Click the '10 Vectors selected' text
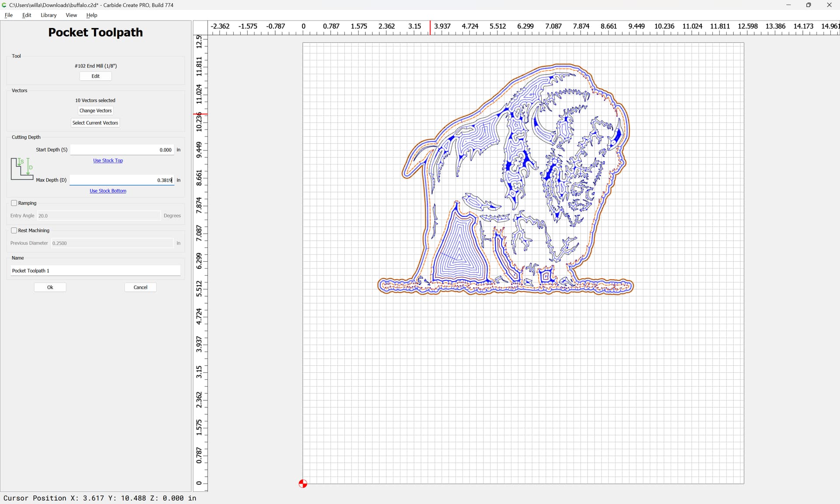 tap(95, 100)
